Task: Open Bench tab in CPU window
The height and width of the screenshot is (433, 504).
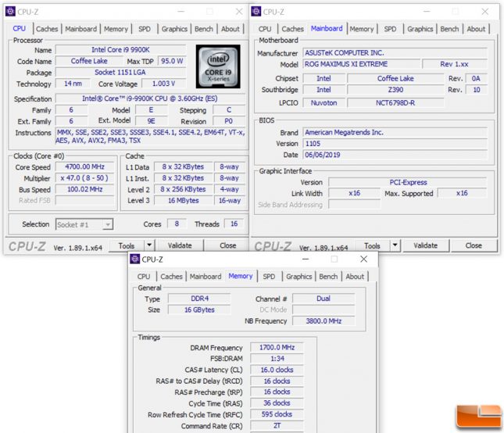Action: pyautogui.click(x=204, y=29)
